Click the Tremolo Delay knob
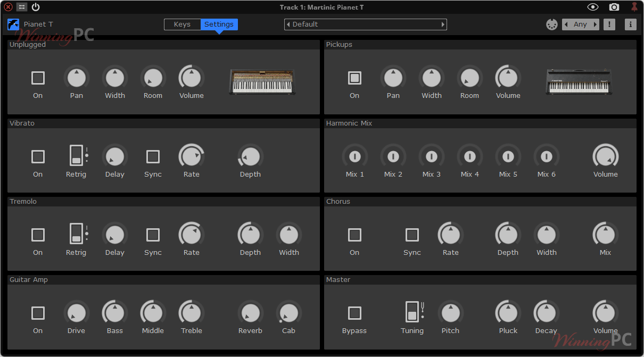Viewport: 644px width, 357px height. pyautogui.click(x=115, y=235)
